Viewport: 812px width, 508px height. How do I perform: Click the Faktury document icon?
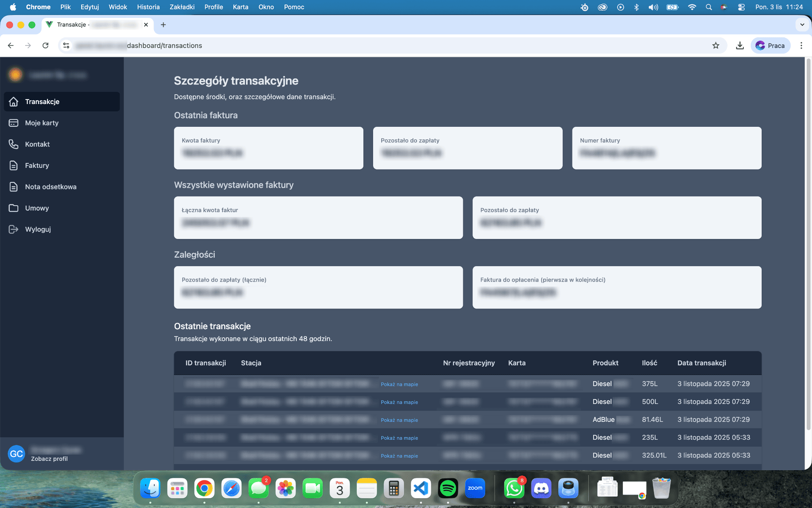pos(13,165)
